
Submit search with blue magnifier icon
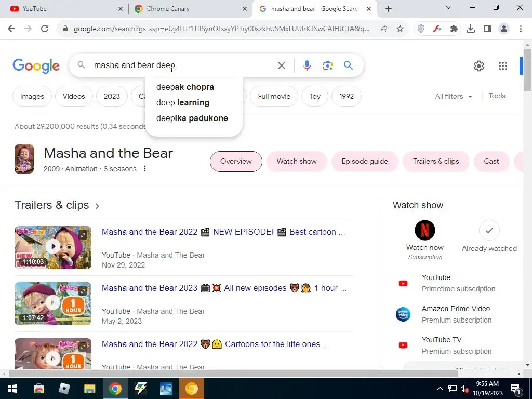point(349,65)
